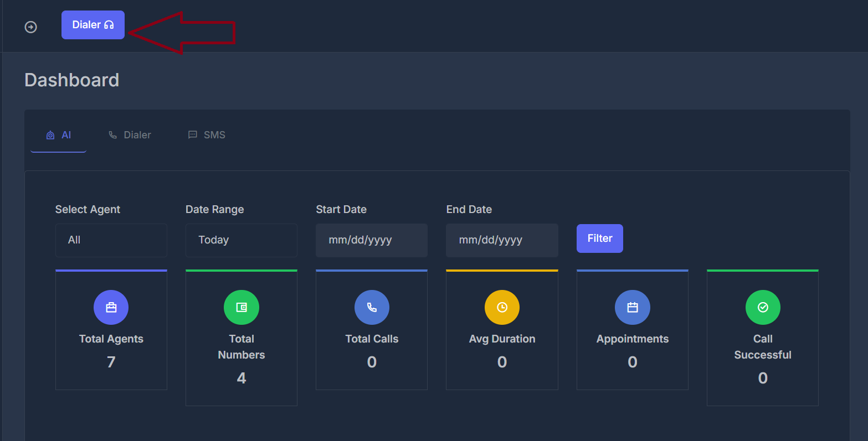
Task: Focus the End Date field
Action: pyautogui.click(x=502, y=240)
